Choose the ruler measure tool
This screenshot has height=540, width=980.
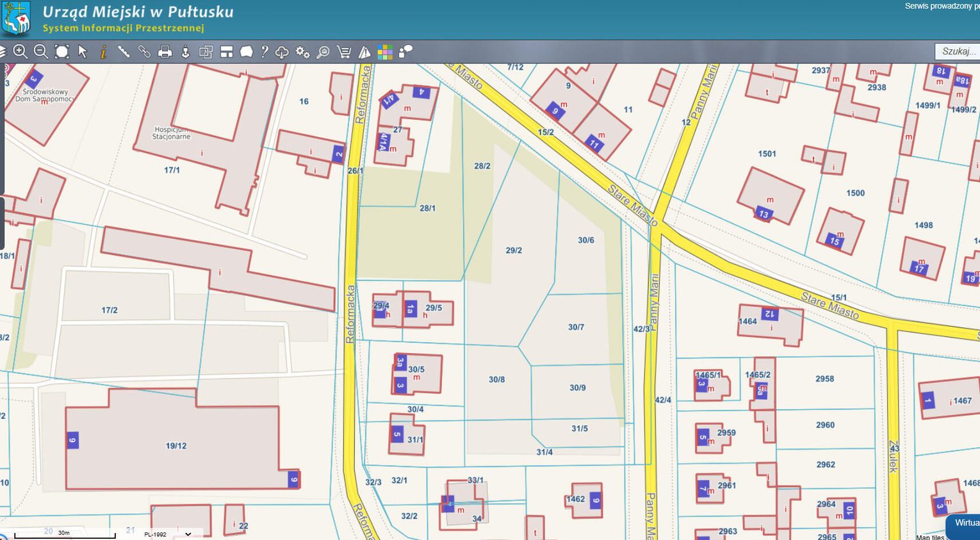click(x=124, y=52)
